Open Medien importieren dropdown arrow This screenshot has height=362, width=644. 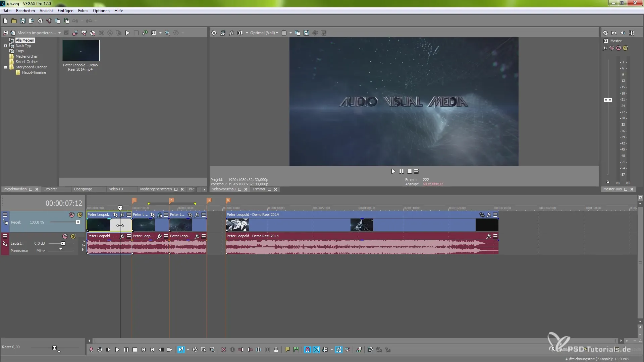[59, 33]
